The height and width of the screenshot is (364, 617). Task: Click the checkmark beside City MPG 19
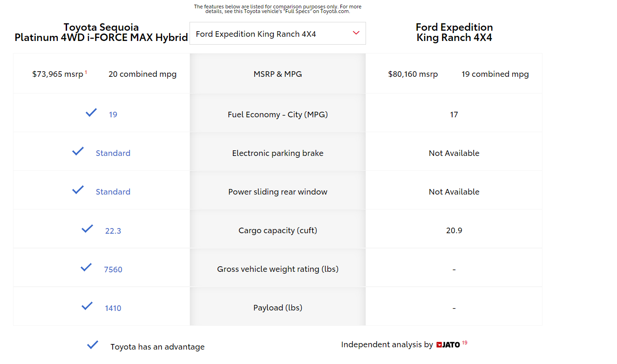(x=91, y=113)
